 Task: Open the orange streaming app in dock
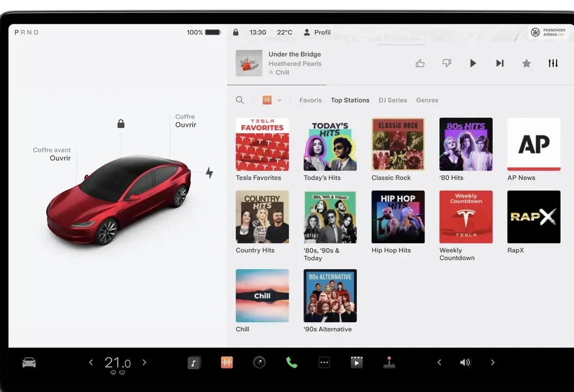click(x=226, y=362)
